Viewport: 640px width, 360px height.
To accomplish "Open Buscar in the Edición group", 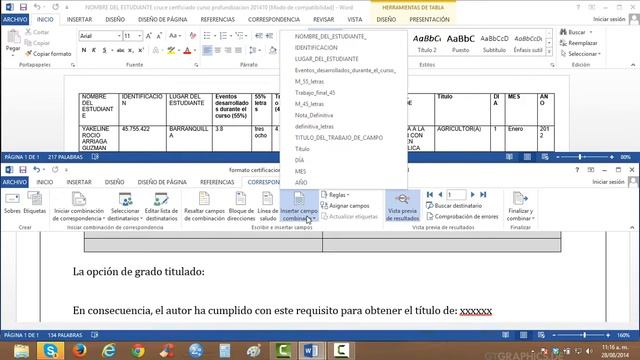I will tap(576, 32).
